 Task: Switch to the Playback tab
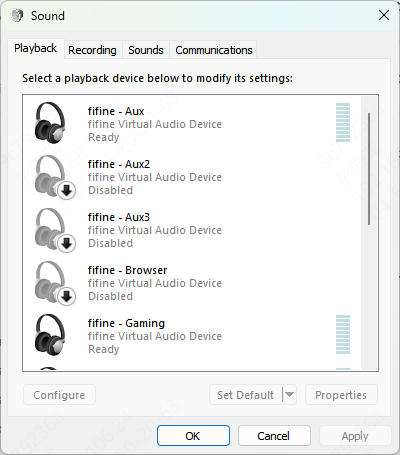click(x=35, y=48)
